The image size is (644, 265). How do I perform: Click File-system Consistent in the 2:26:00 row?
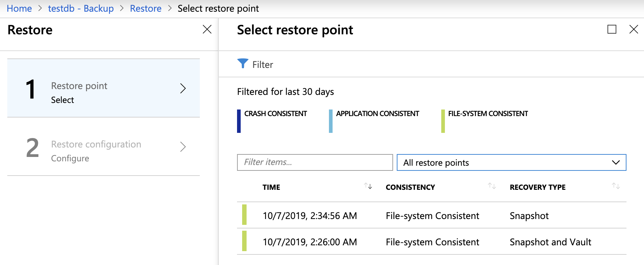coord(432,242)
